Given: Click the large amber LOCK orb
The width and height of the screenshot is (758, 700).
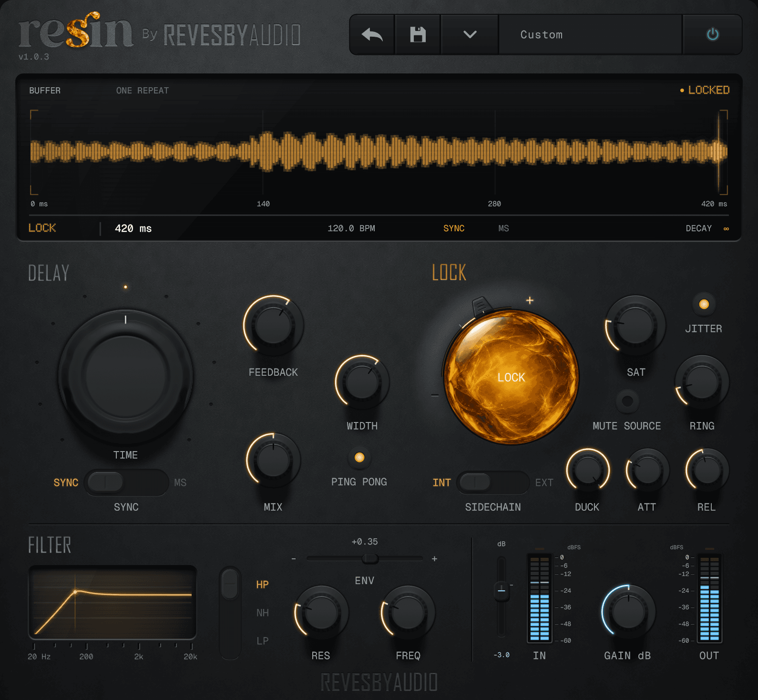Looking at the screenshot, I should pyautogui.click(x=511, y=377).
